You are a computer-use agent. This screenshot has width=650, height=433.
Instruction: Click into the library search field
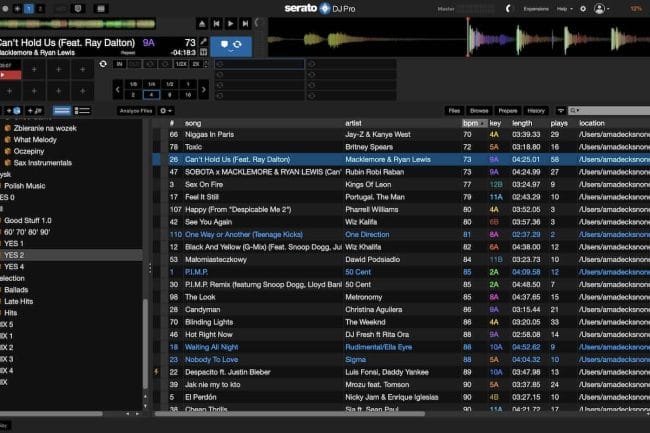click(x=609, y=111)
